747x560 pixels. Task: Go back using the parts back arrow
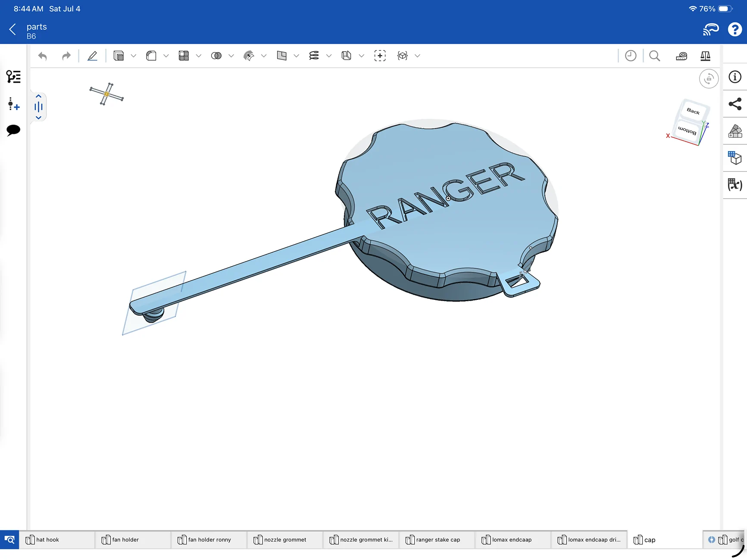13,30
